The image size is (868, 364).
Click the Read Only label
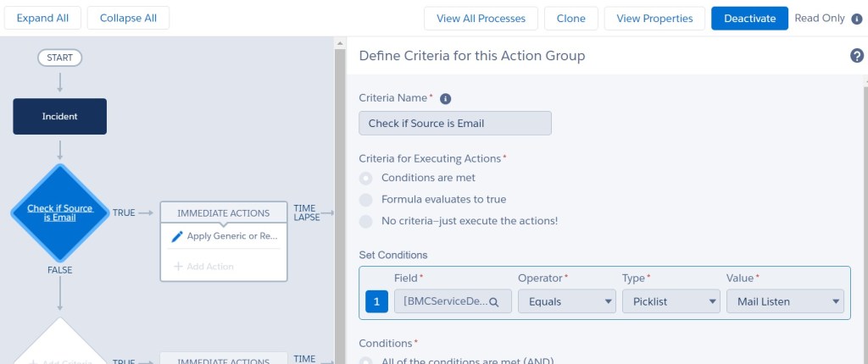pos(820,19)
